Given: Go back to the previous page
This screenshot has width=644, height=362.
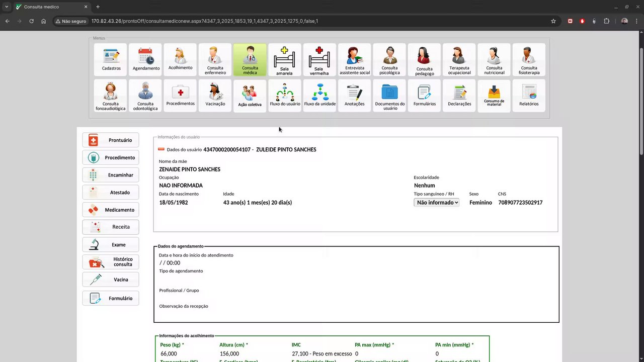Looking at the screenshot, I should (8, 21).
